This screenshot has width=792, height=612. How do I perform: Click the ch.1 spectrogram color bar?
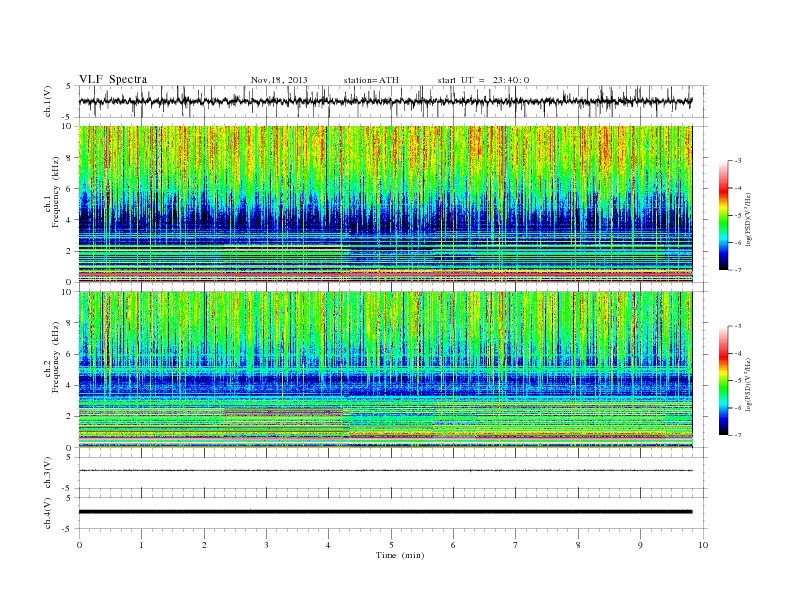pos(724,215)
